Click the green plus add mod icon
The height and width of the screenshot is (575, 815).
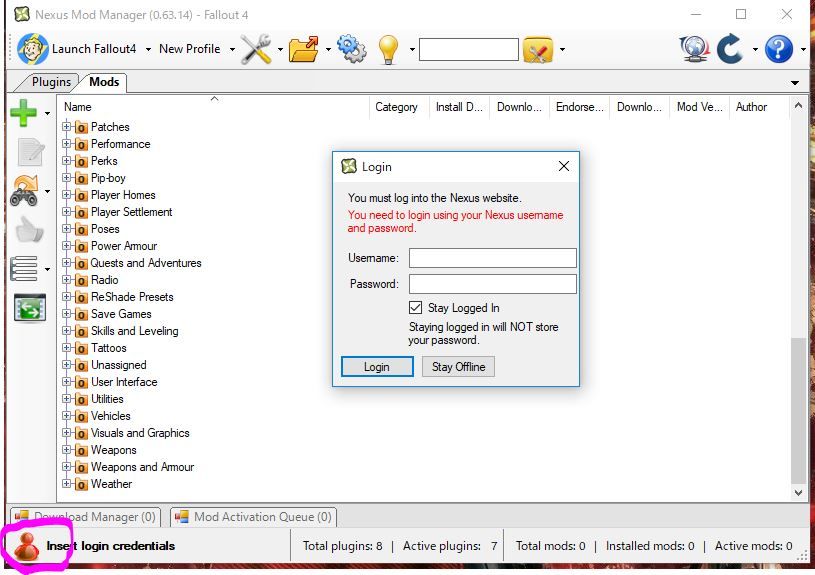click(23, 113)
